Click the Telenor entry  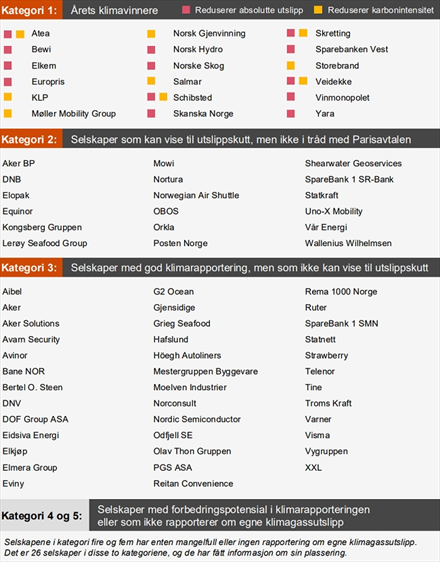320,371
